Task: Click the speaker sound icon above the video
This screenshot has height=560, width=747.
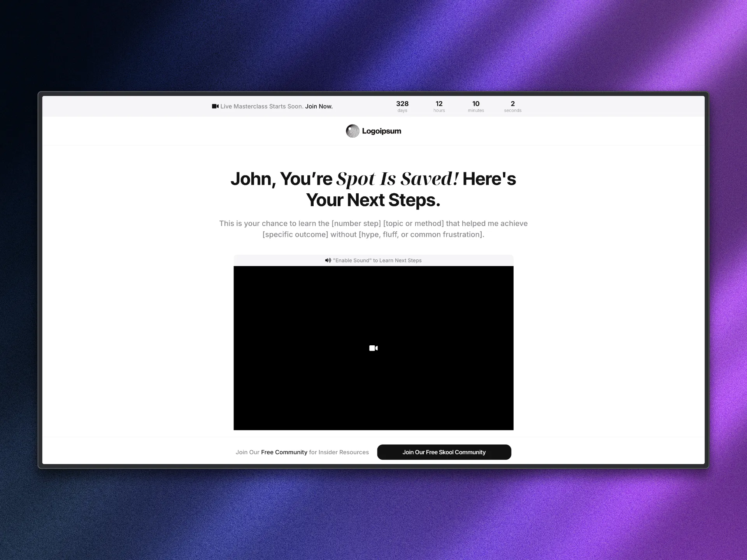Action: pyautogui.click(x=328, y=260)
